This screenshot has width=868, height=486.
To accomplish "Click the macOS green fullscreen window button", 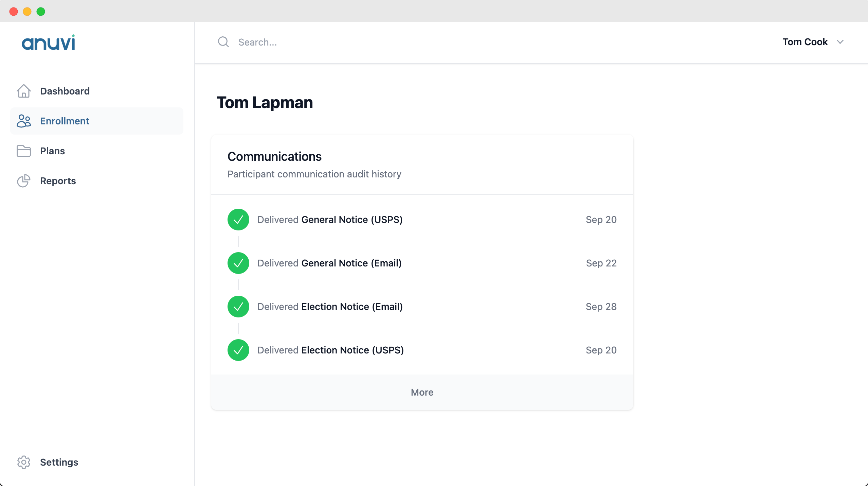I will (x=41, y=12).
